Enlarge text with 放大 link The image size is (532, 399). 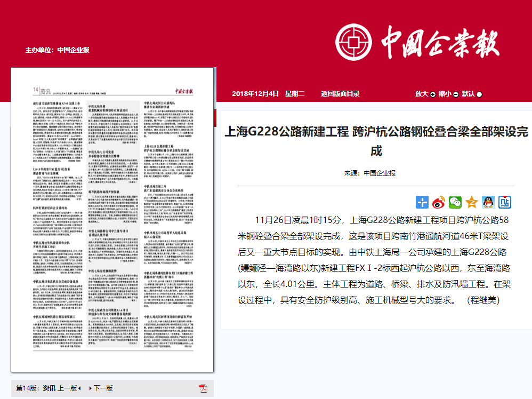coord(422,94)
